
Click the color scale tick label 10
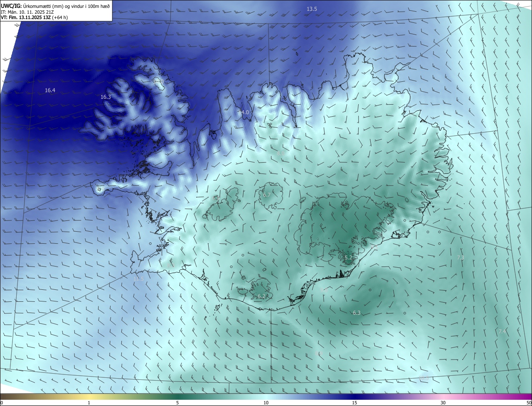[x=266, y=403]
